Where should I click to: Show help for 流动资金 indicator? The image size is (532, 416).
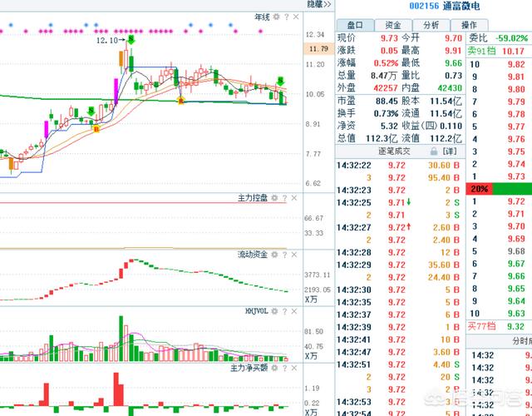tap(285, 255)
